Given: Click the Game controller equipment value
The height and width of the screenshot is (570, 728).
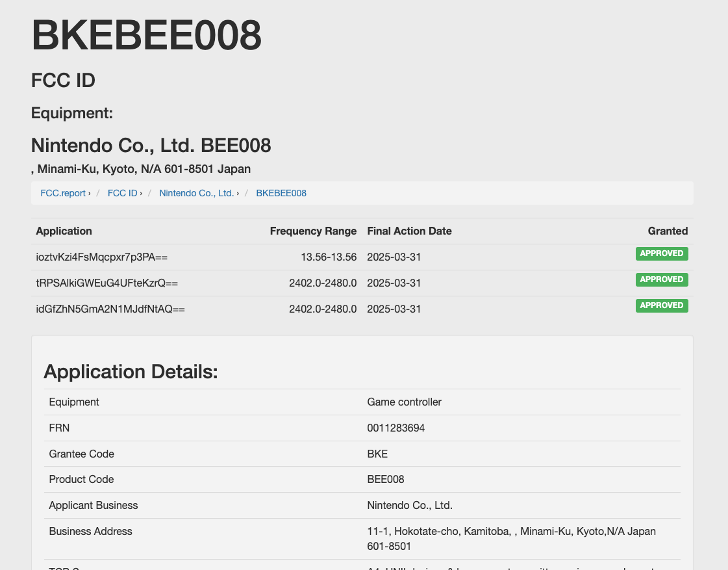Looking at the screenshot, I should click(404, 402).
